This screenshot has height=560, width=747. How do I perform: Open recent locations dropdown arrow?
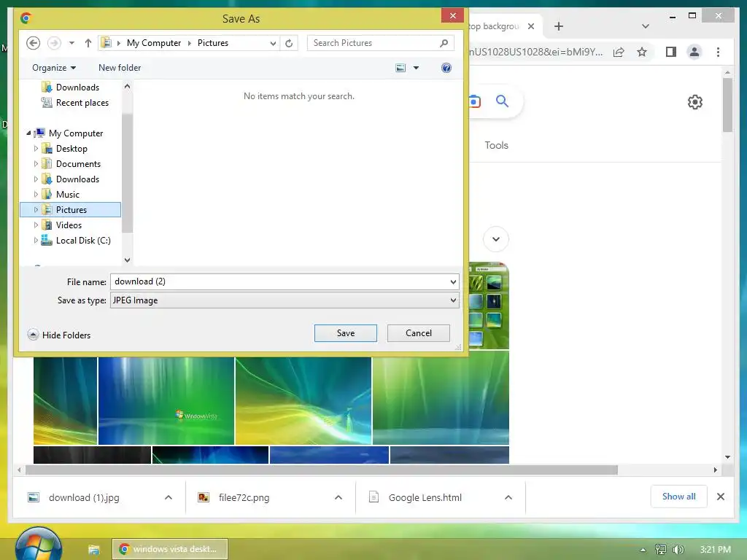tap(71, 43)
